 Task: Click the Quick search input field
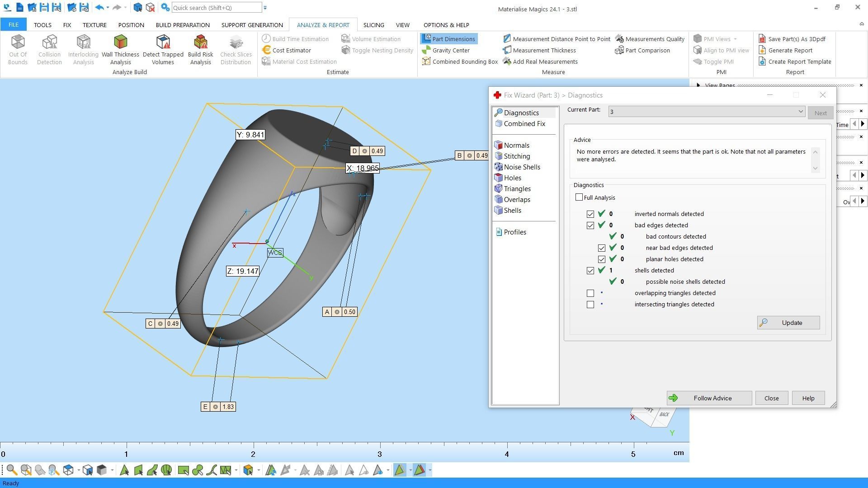click(x=216, y=8)
